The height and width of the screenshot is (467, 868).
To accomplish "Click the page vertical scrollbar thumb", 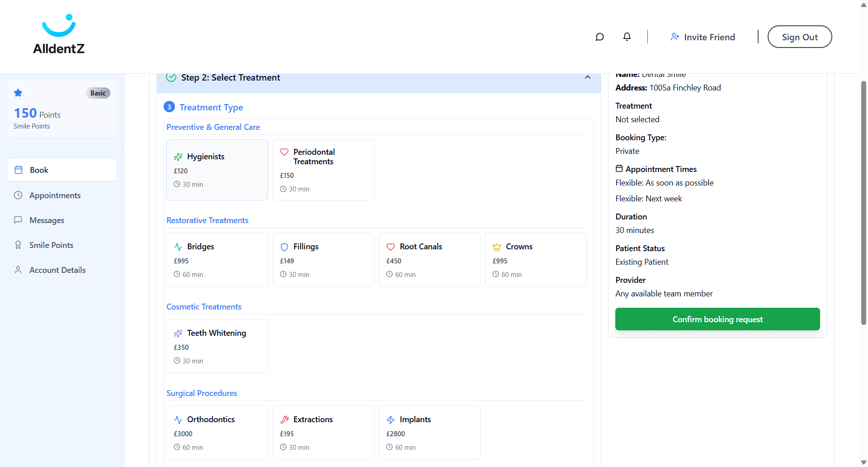I will click(x=863, y=203).
